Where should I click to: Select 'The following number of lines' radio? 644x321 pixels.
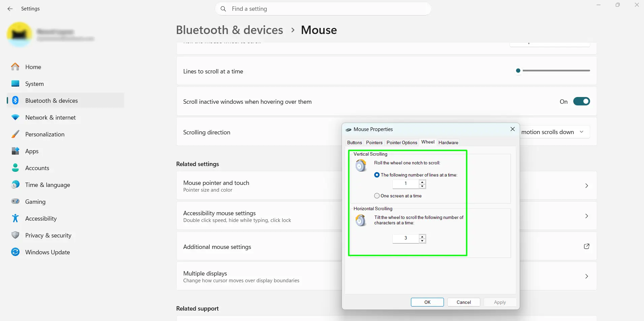pyautogui.click(x=377, y=175)
